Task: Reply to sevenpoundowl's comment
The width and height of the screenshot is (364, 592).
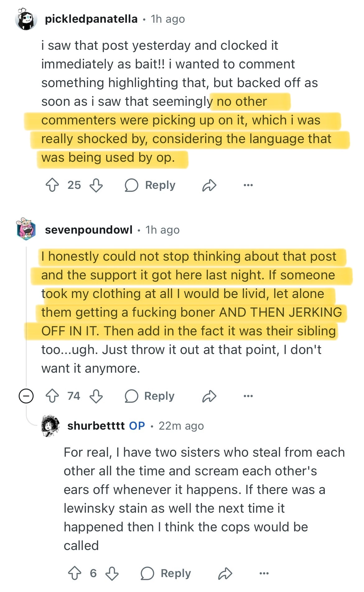Action: point(149,396)
